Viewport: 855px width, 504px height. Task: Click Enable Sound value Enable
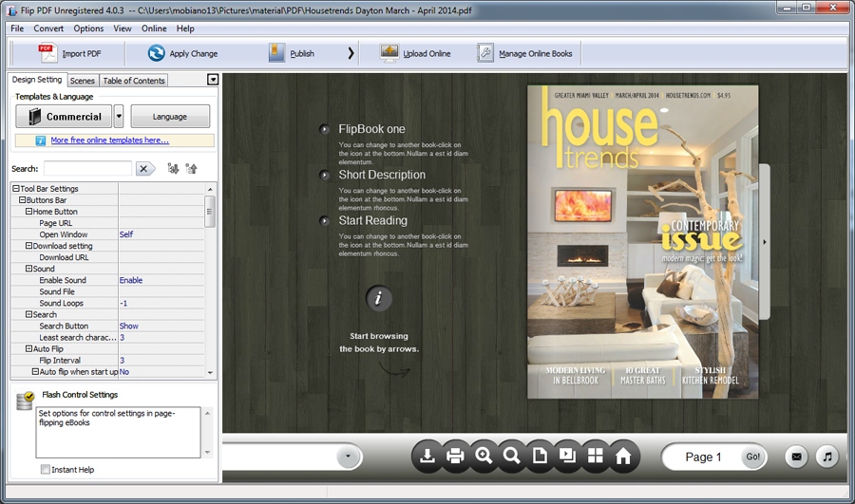tap(131, 280)
